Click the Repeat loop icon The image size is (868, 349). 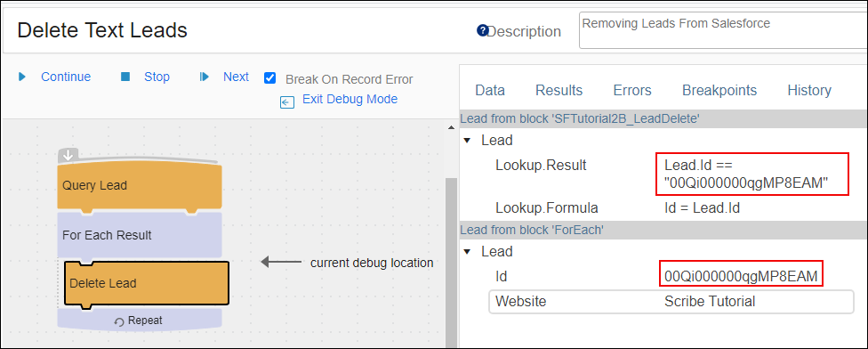click(119, 322)
